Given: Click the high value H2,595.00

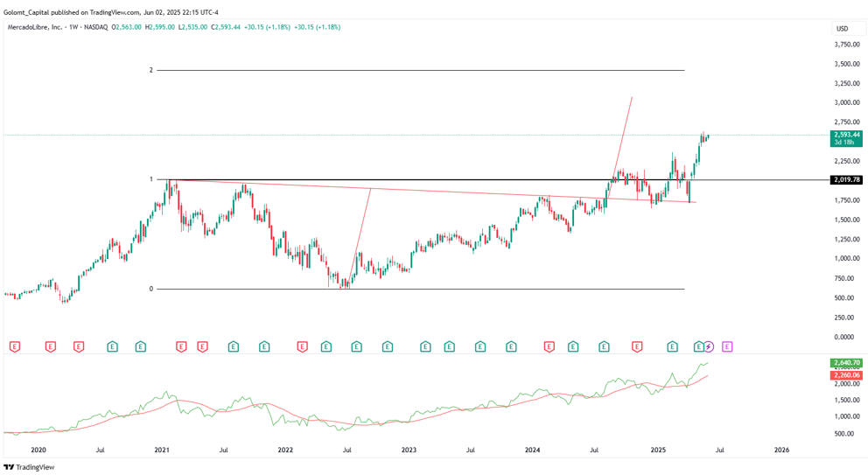Looking at the screenshot, I should (160, 27).
